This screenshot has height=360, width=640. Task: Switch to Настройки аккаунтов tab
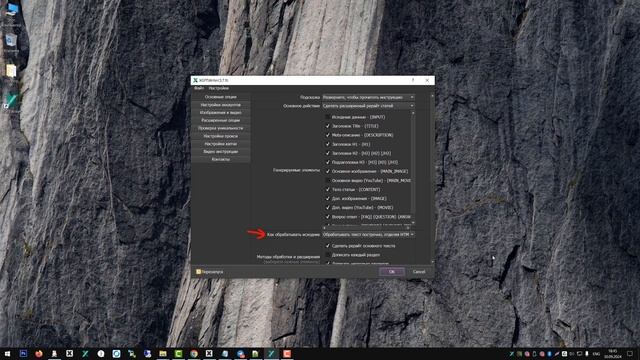[x=220, y=105]
